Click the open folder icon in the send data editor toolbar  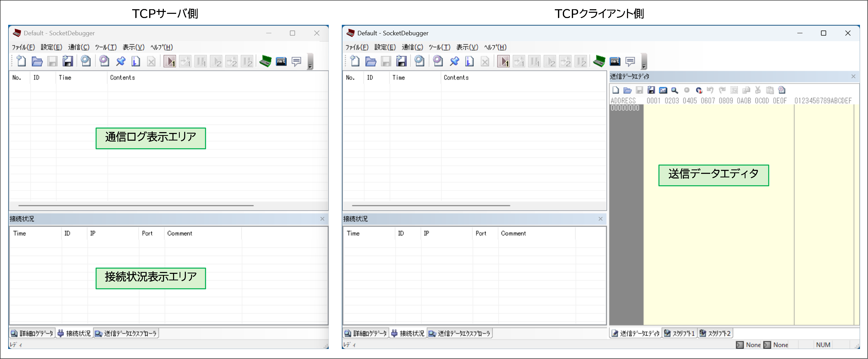(x=627, y=90)
